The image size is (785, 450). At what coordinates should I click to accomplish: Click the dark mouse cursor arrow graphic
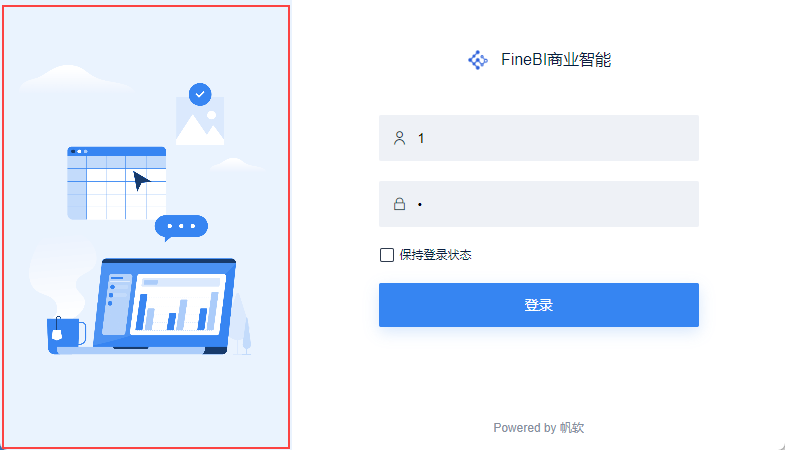141,181
